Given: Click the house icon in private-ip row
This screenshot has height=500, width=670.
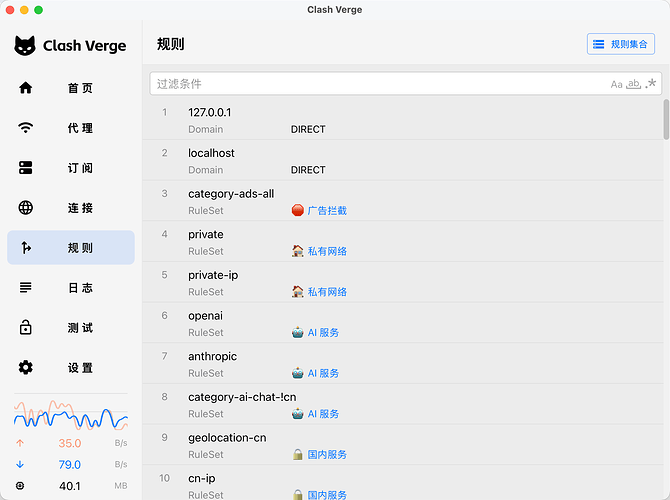Looking at the screenshot, I should tap(298, 291).
